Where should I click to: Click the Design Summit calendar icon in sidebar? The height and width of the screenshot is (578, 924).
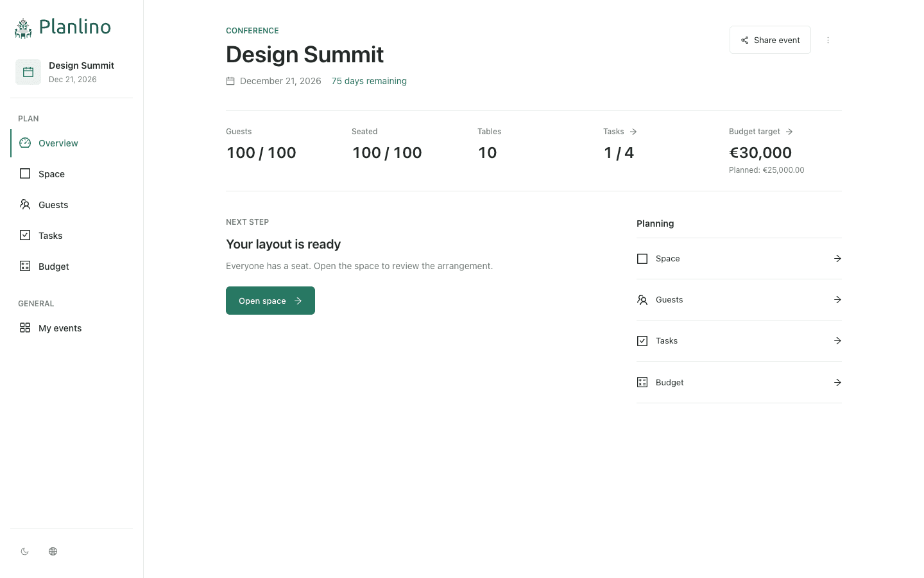28,72
